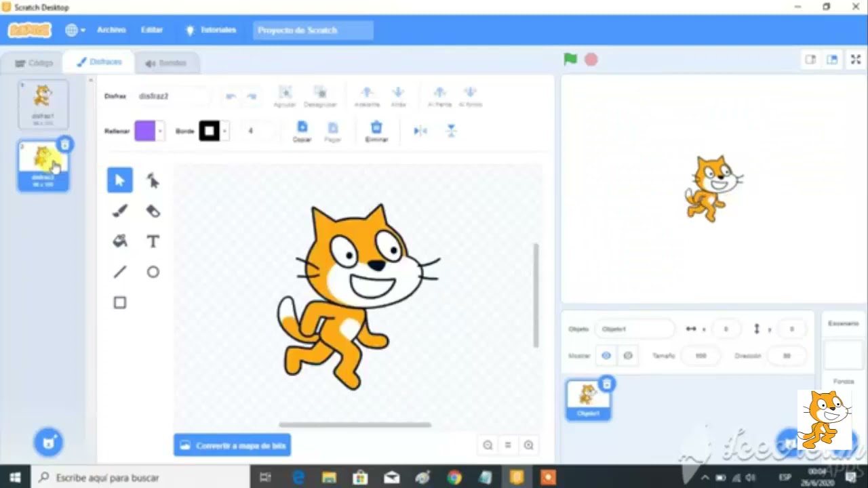Click the red stop button
The height and width of the screenshot is (488, 868).
591,60
